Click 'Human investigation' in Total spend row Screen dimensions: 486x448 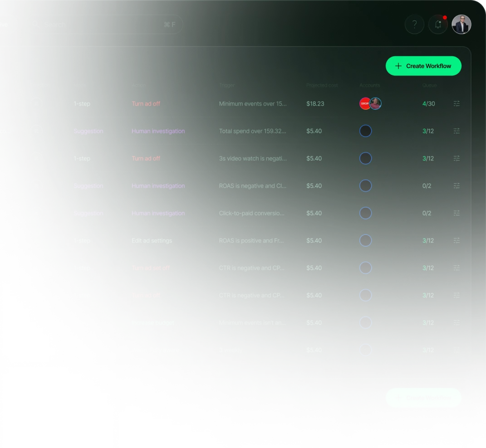(x=158, y=131)
